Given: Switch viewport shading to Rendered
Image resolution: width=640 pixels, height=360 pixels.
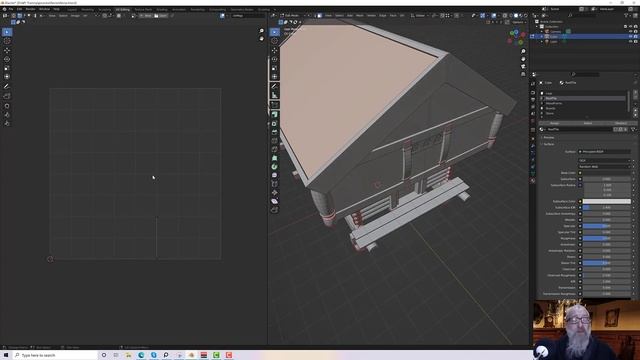Looking at the screenshot, I should [526, 16].
